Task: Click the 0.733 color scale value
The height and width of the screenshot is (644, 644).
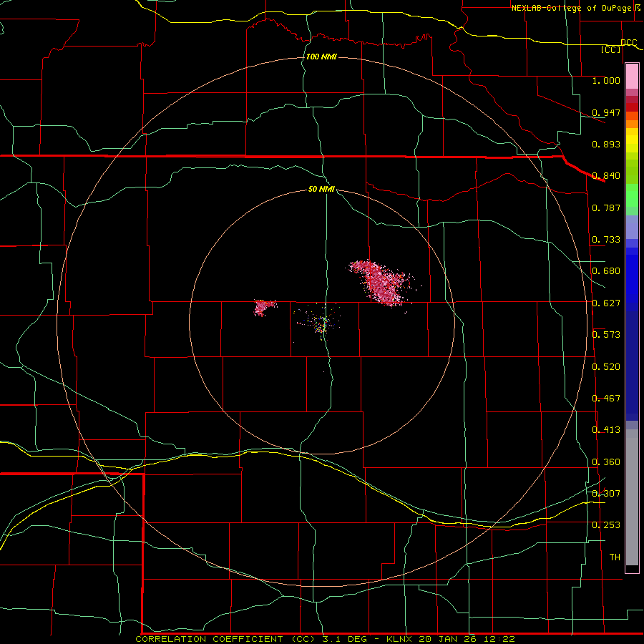Action: pyautogui.click(x=606, y=240)
